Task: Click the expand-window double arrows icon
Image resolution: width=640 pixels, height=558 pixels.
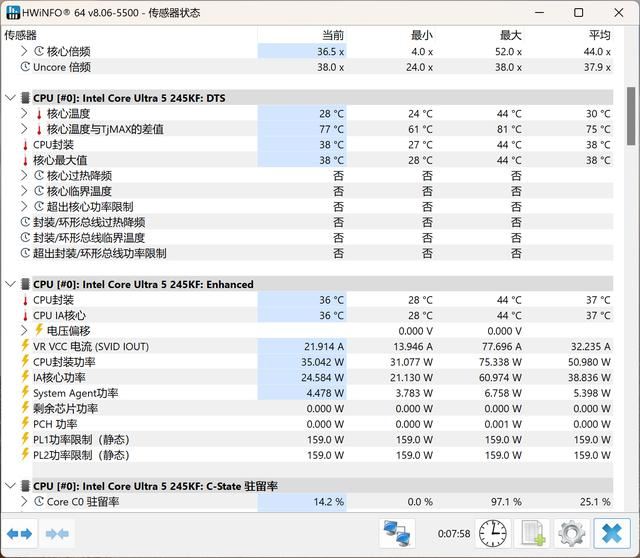Action: point(19,534)
